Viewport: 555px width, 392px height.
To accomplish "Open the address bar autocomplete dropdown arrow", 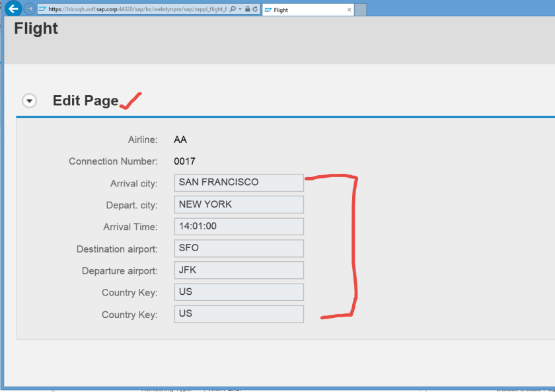I will (240, 9).
